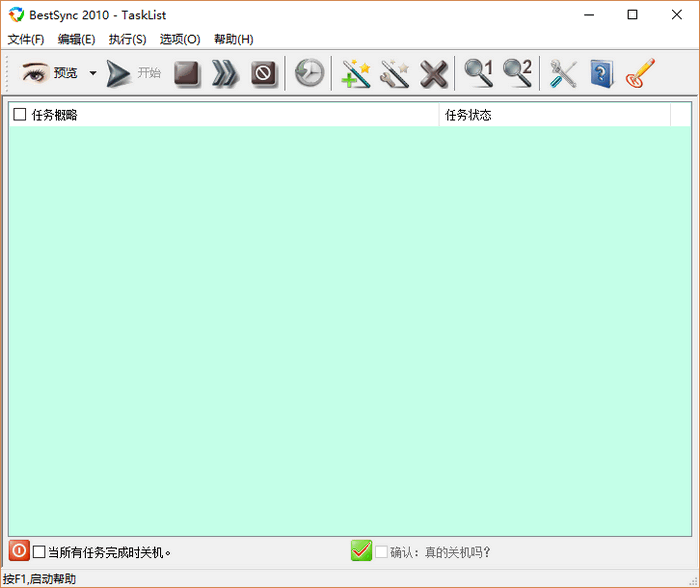Click the edit-task wand with wrench
The image size is (700, 588).
[x=395, y=73]
